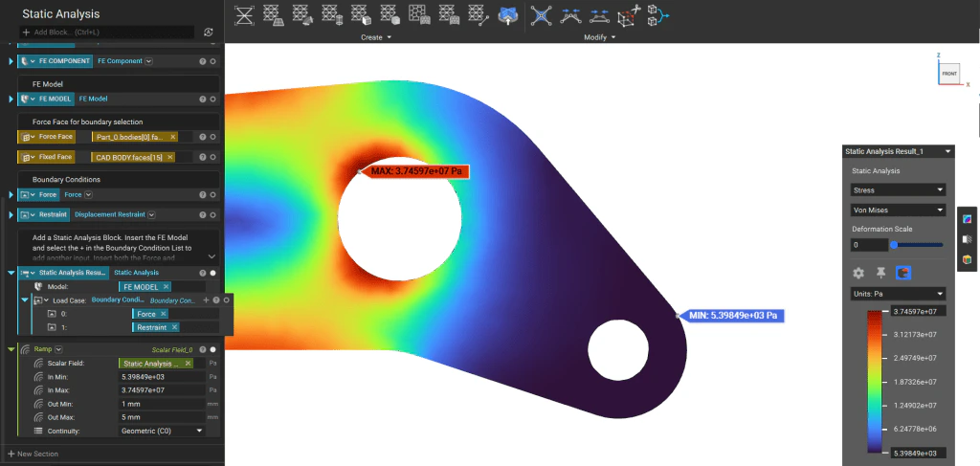Click the pin icon in result panel
Viewport: 980px width, 466px height.
point(880,273)
